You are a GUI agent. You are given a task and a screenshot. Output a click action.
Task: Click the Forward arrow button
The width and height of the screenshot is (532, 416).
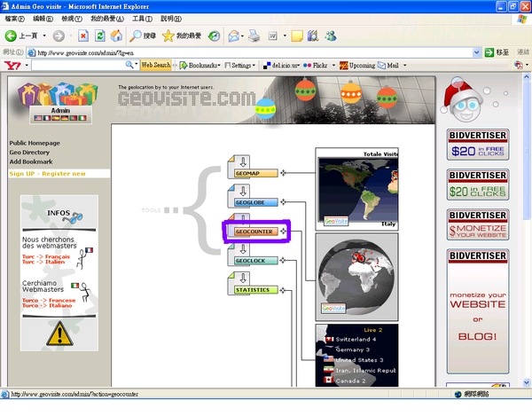pyautogui.click(x=59, y=35)
